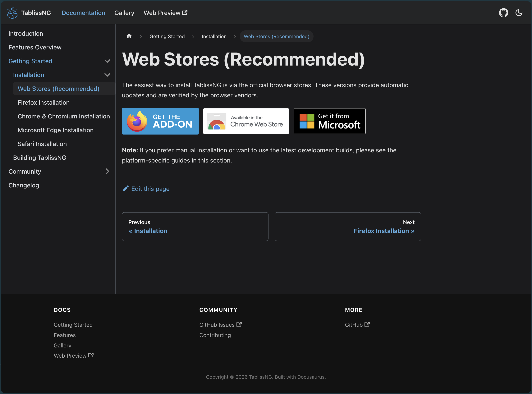This screenshot has width=532, height=394.
Task: Open the GitHub repository icon in navbar
Action: tap(503, 13)
